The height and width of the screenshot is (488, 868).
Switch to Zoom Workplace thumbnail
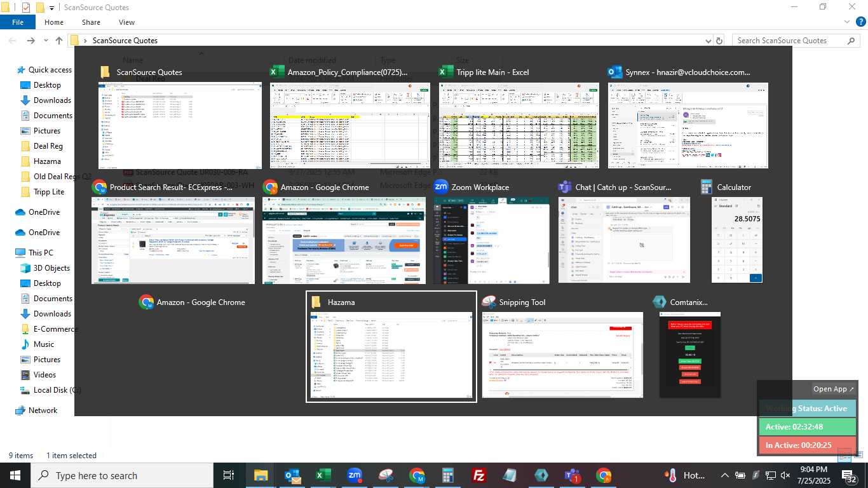coord(492,240)
